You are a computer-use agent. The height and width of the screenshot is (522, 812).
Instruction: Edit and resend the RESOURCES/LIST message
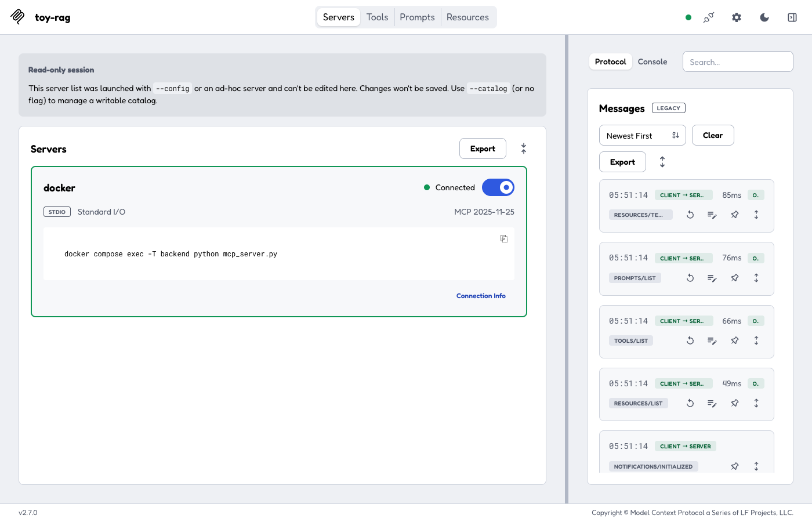[x=712, y=403]
